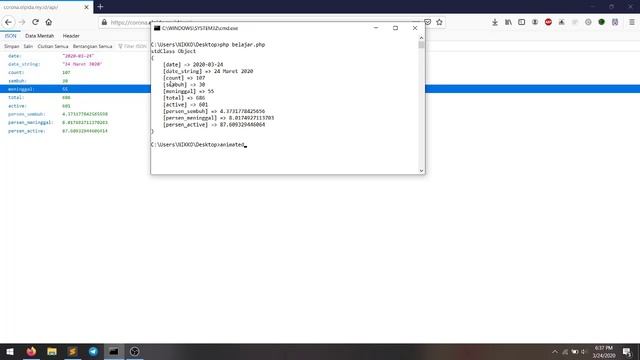640x360 pixels.
Task: Click cmd window system menu icon
Action: click(x=157, y=28)
